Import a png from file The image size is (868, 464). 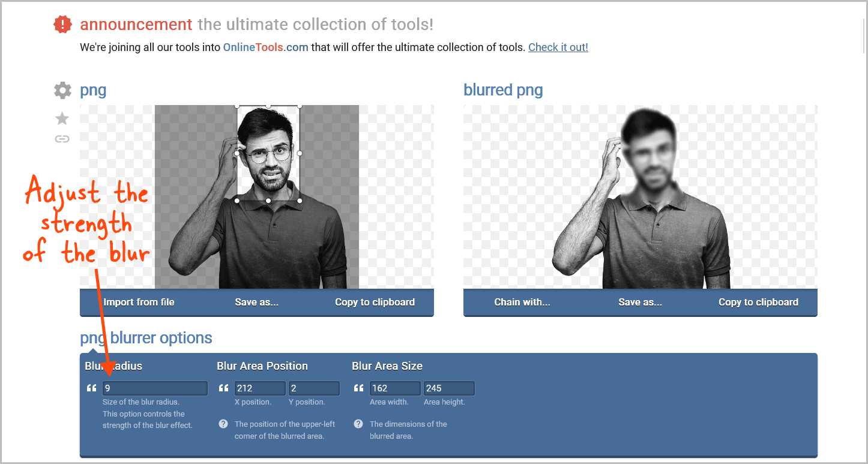139,302
